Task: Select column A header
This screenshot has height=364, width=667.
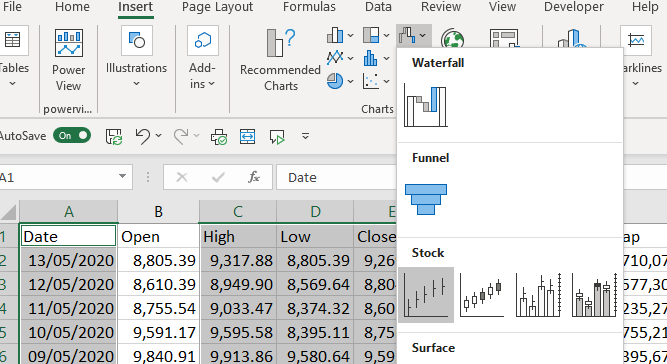Action: tap(68, 211)
